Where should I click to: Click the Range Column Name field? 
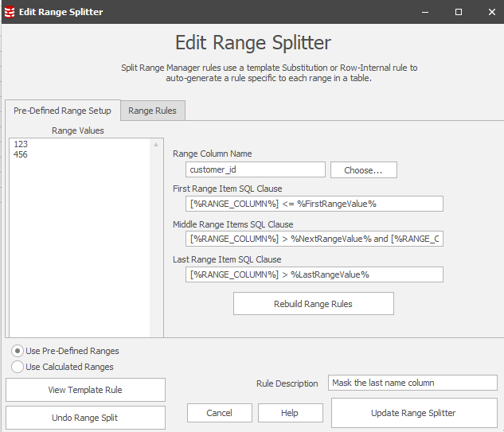[x=255, y=169]
